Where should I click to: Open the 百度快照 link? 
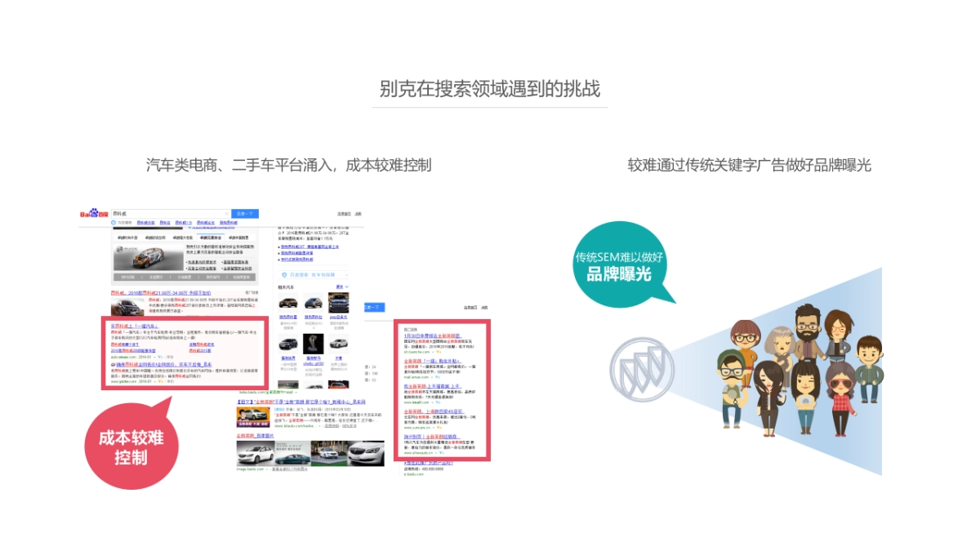[x=334, y=426]
